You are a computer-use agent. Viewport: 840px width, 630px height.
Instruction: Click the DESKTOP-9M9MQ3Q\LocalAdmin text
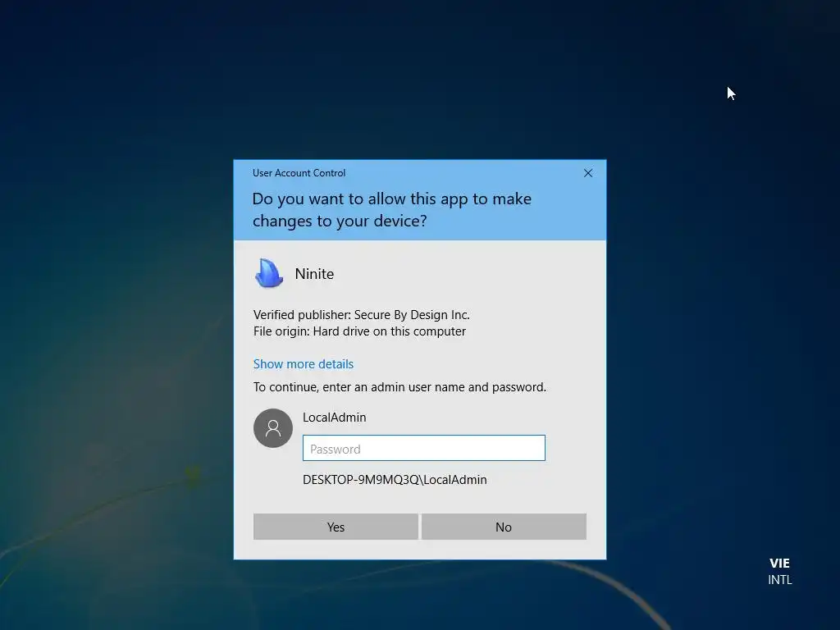tap(395, 479)
